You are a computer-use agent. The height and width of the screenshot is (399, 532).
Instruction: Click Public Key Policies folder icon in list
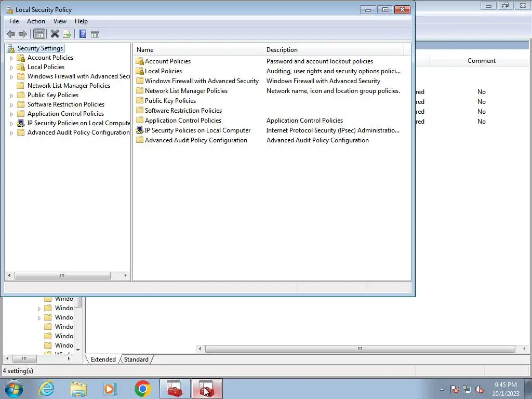139,100
